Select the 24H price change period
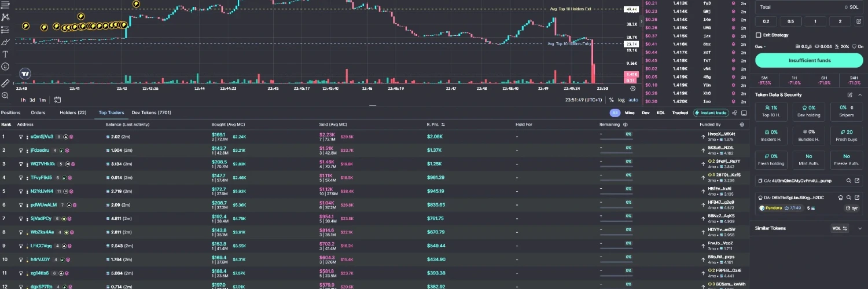The height and width of the screenshot is (289, 868). coord(854,80)
